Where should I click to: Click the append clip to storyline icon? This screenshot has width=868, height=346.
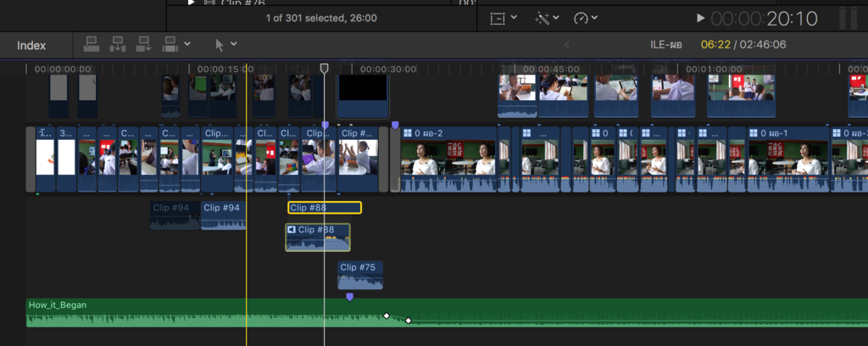[x=144, y=44]
